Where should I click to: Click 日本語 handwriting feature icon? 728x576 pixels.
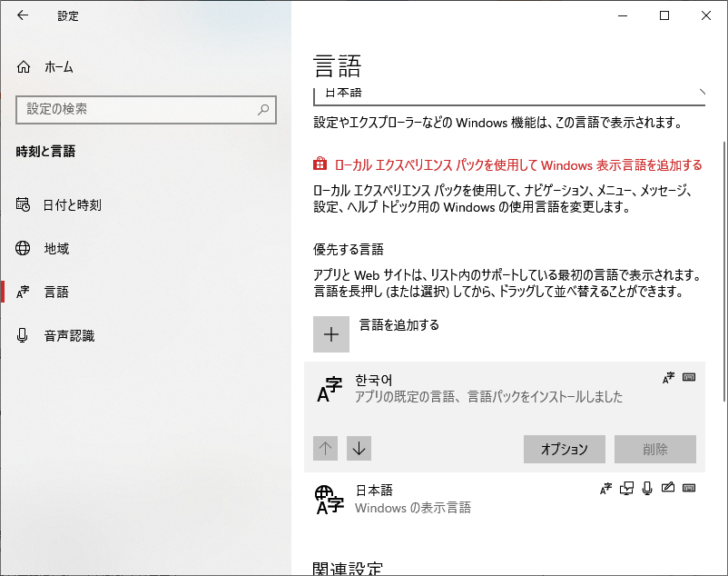click(668, 487)
